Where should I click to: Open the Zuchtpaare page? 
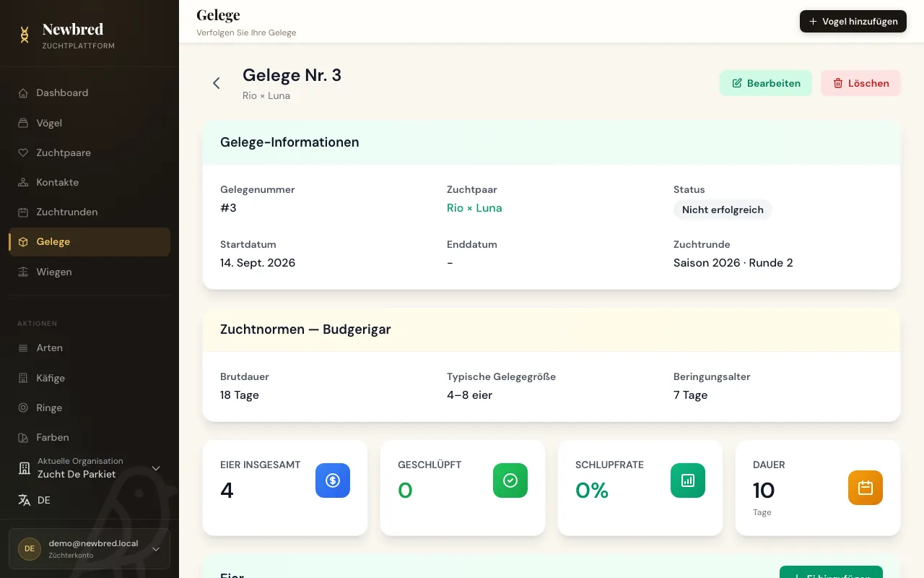pos(90,152)
